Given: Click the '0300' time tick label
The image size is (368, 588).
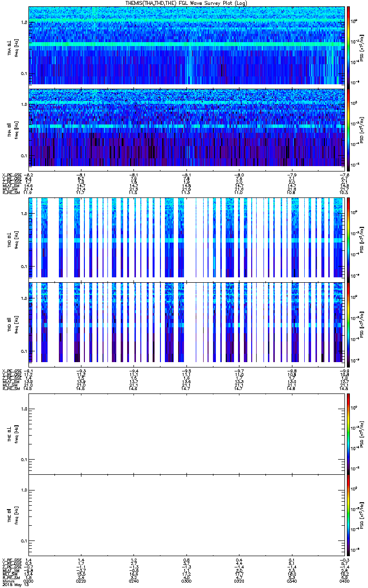Looking at the screenshot, I should coord(186,581).
